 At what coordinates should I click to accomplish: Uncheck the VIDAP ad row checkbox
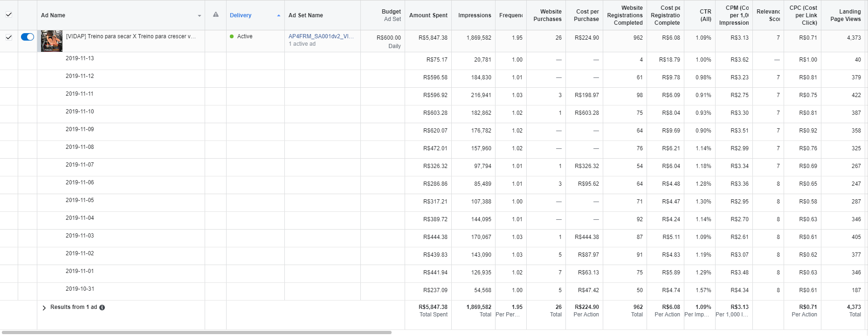(x=9, y=37)
